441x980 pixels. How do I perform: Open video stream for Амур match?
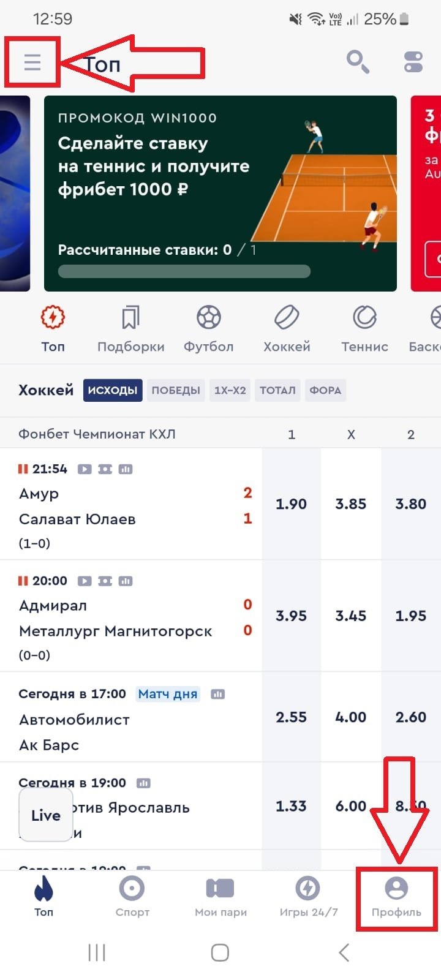click(x=85, y=469)
